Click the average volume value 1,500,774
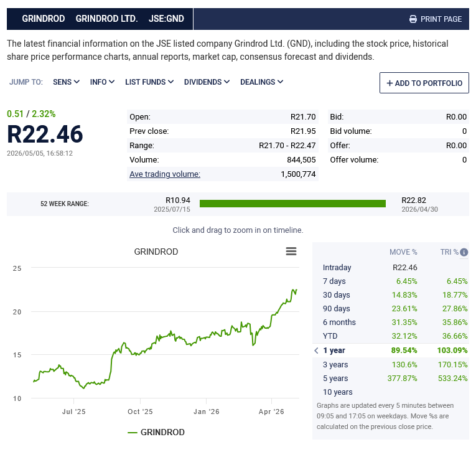 click(x=298, y=174)
